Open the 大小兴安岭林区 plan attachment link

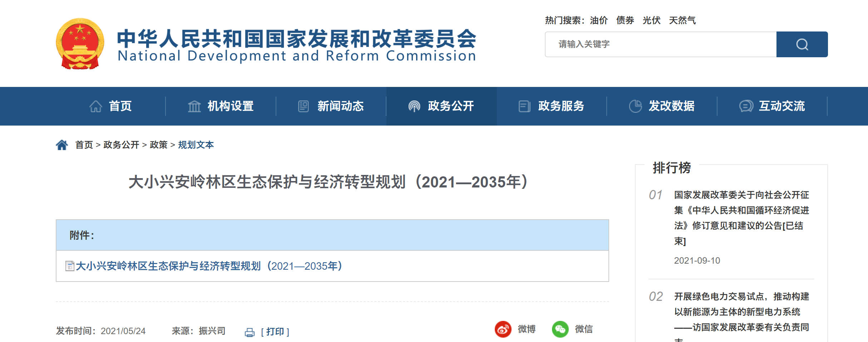(209, 266)
